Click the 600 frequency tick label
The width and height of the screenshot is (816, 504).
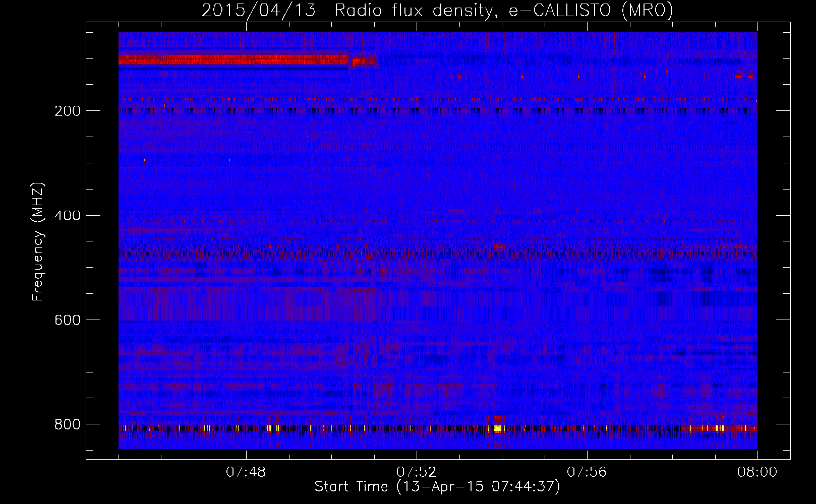68,321
